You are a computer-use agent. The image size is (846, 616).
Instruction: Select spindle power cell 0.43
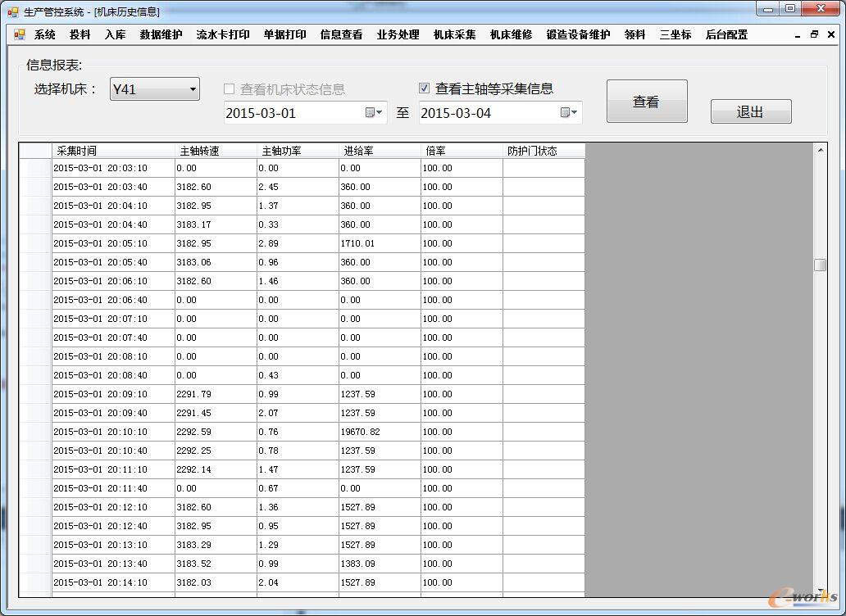click(x=298, y=376)
